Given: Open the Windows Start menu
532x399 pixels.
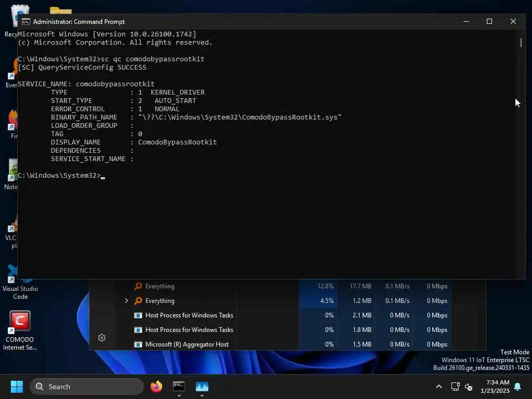Looking at the screenshot, I should pos(17,387).
